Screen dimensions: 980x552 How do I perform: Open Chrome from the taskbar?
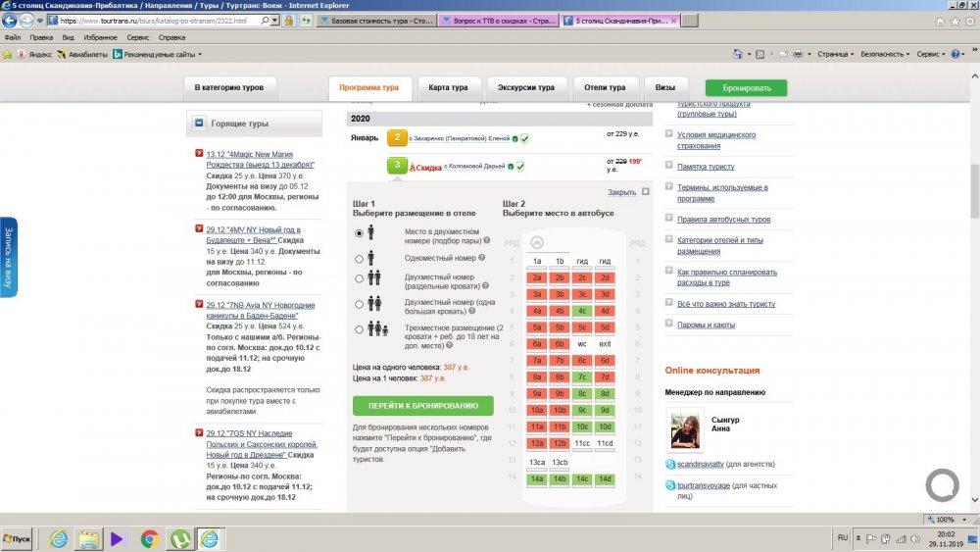149,538
